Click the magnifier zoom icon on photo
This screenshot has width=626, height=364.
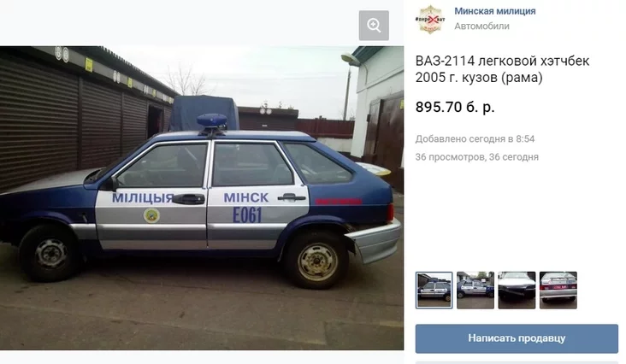coord(374,26)
